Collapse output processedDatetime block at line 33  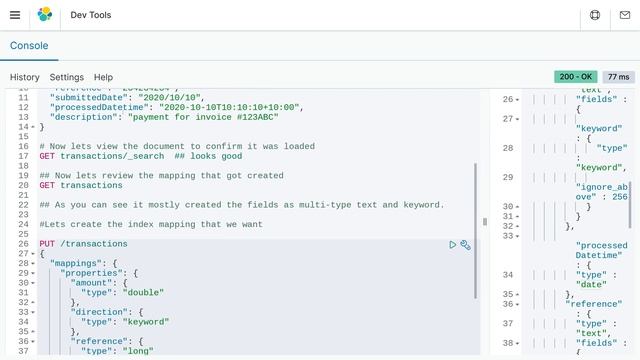pos(517,236)
